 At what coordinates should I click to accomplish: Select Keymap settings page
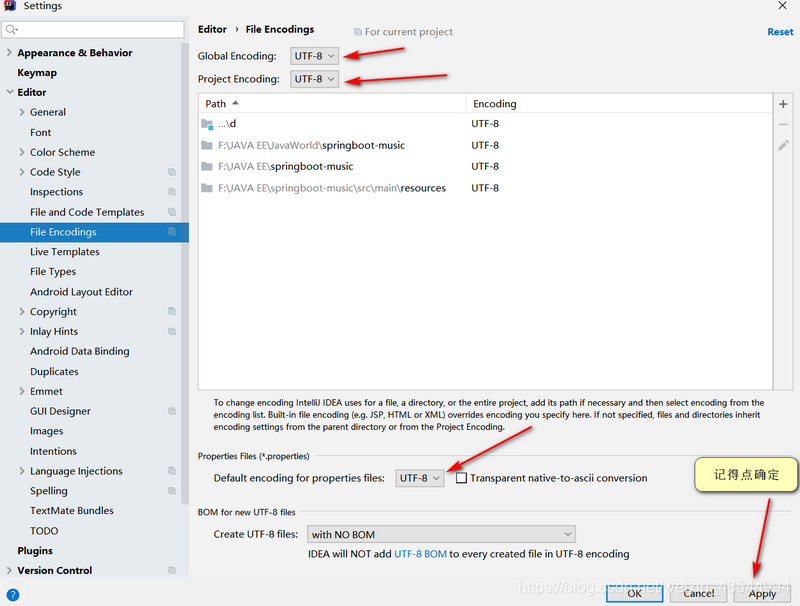pos(37,72)
